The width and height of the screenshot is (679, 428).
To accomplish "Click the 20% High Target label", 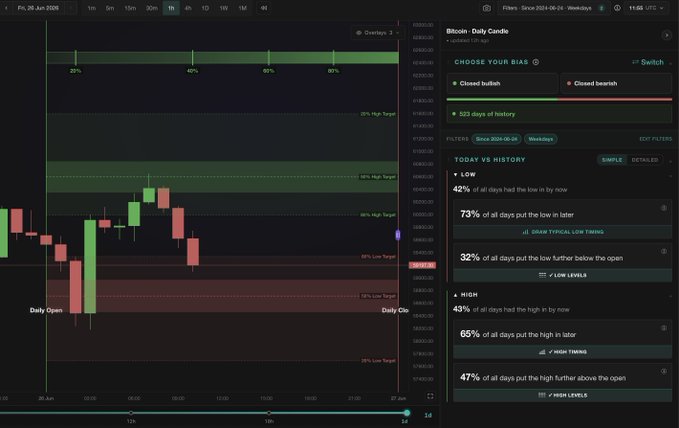I will [x=378, y=114].
